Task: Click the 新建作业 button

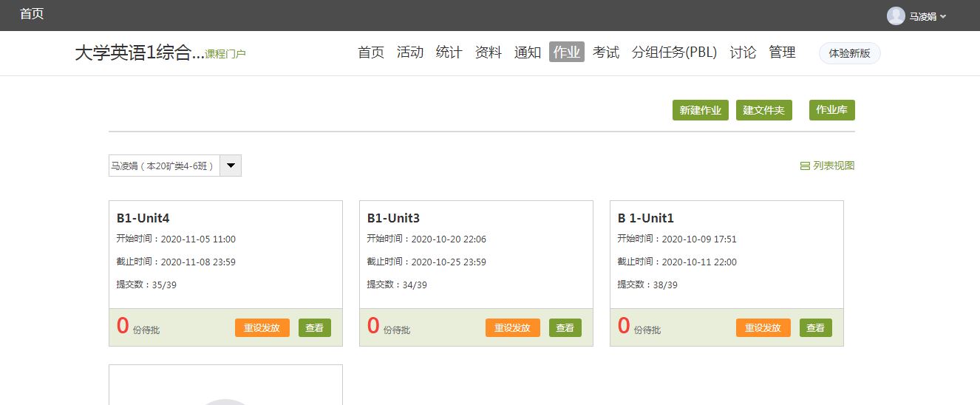Action: [701, 110]
